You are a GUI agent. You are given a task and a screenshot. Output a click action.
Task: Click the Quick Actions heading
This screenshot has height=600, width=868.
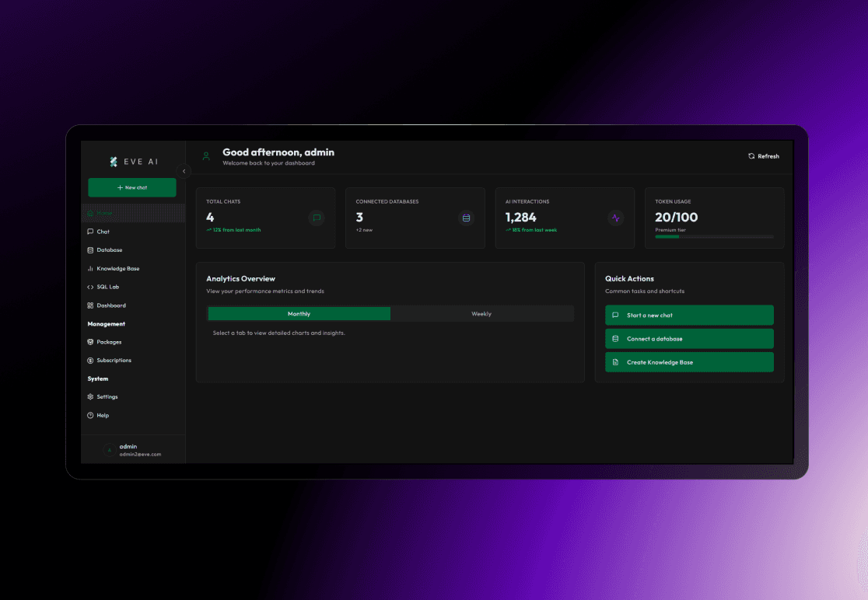629,279
